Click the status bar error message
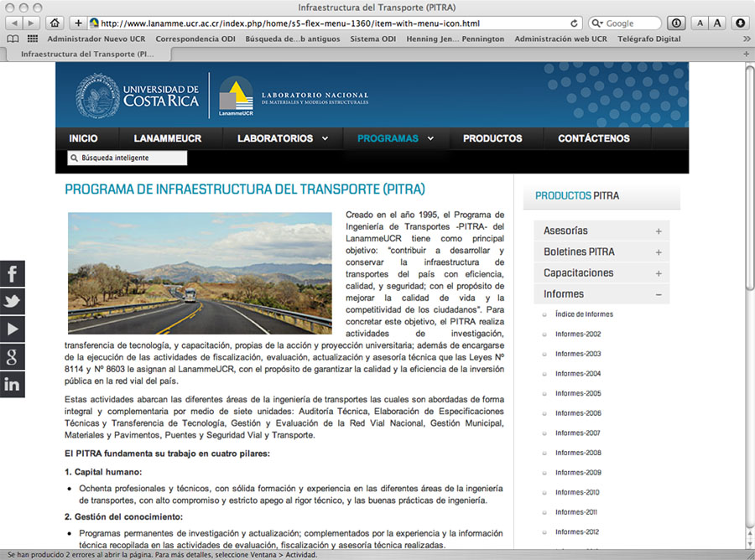755x560 pixels. pos(162,555)
